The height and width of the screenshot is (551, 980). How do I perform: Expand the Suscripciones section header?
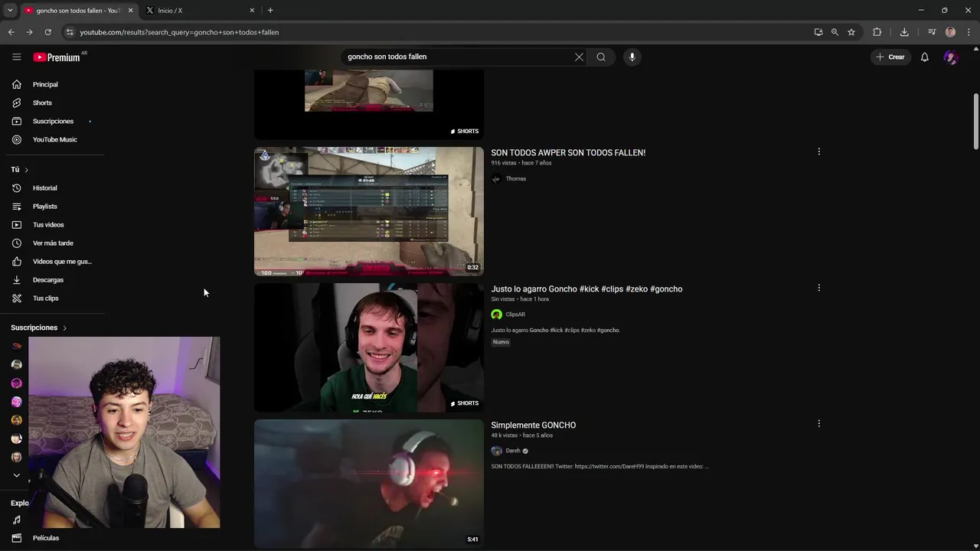point(39,328)
